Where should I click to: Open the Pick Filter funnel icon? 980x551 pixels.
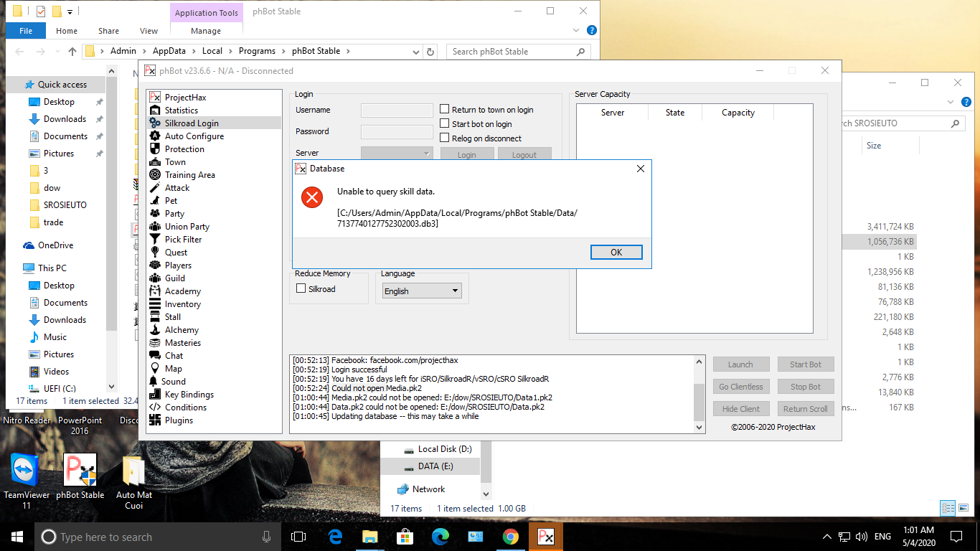[x=154, y=240]
